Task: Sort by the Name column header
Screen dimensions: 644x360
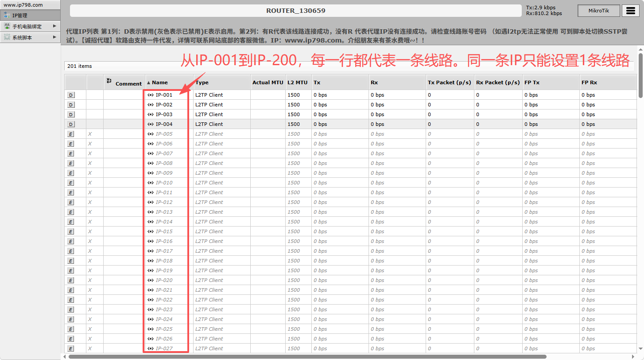Action: pos(169,82)
